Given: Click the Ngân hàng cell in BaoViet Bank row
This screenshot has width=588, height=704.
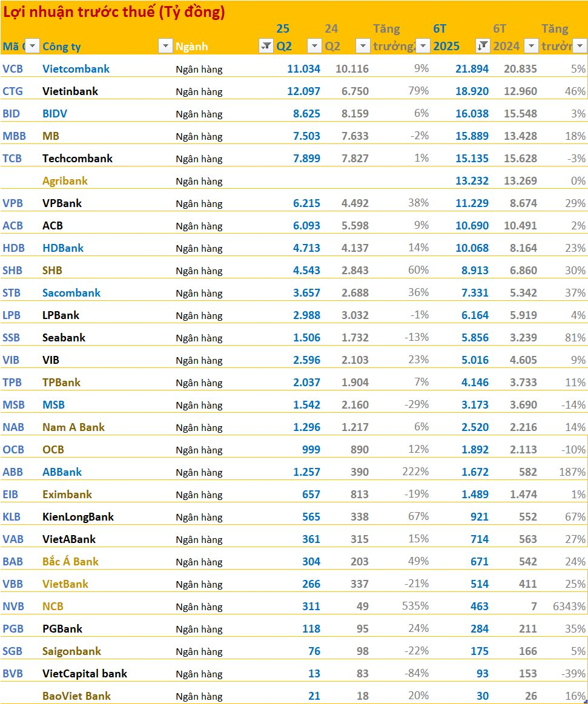Looking at the screenshot, I should pos(199,696).
